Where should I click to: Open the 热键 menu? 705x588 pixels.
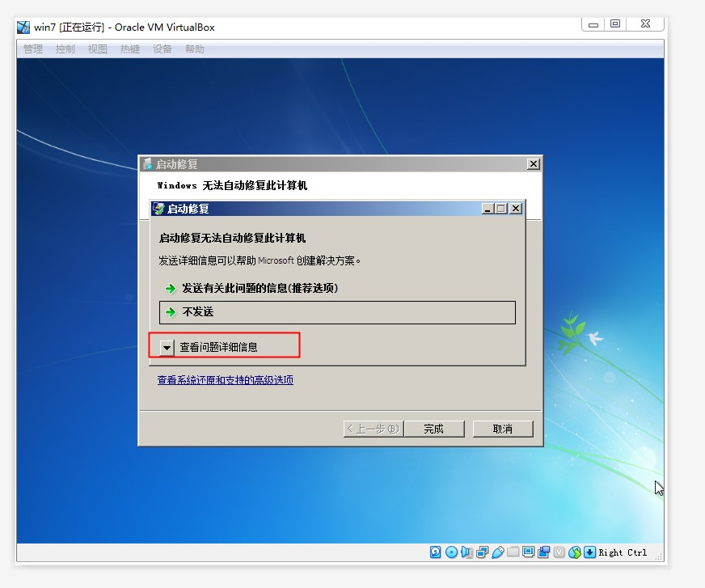pyautogui.click(x=130, y=49)
